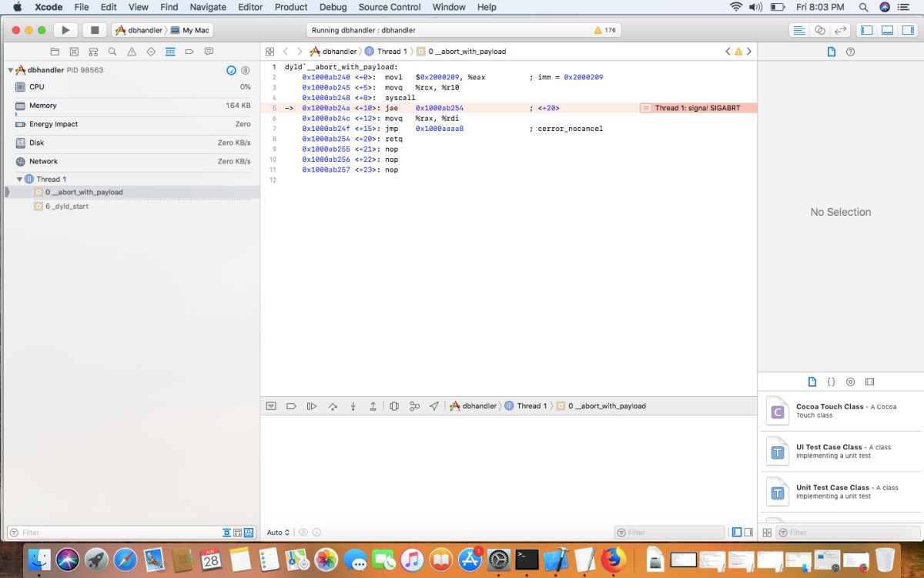
Task: Click the Step Over button
Action: [333, 406]
